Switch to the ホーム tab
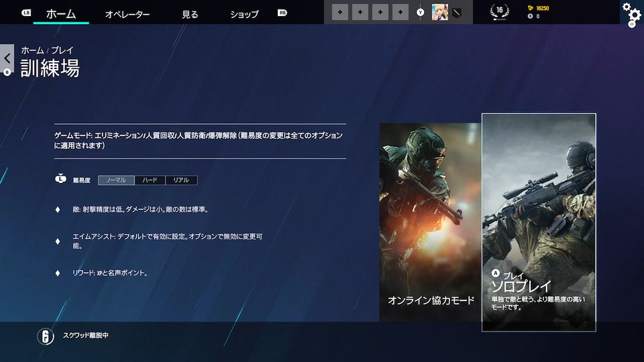644x362 pixels. tap(61, 14)
